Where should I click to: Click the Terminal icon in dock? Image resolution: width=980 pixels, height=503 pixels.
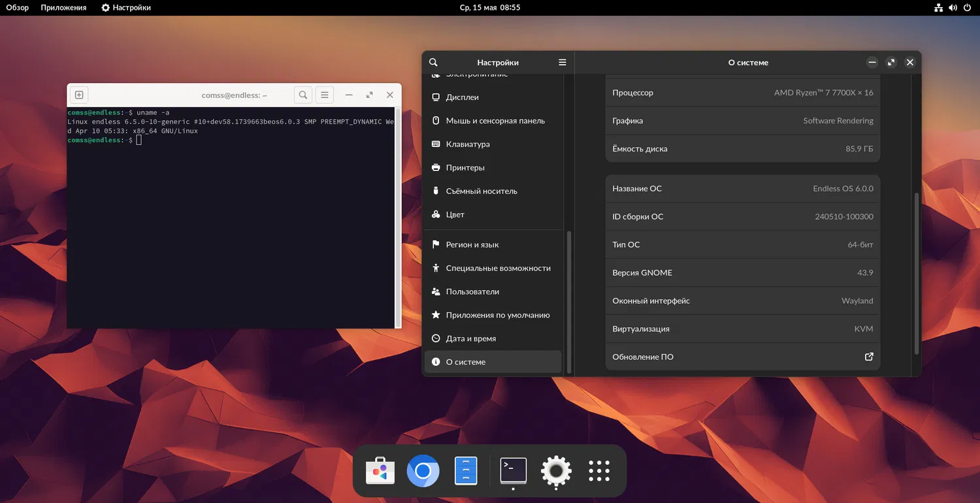[x=514, y=471]
